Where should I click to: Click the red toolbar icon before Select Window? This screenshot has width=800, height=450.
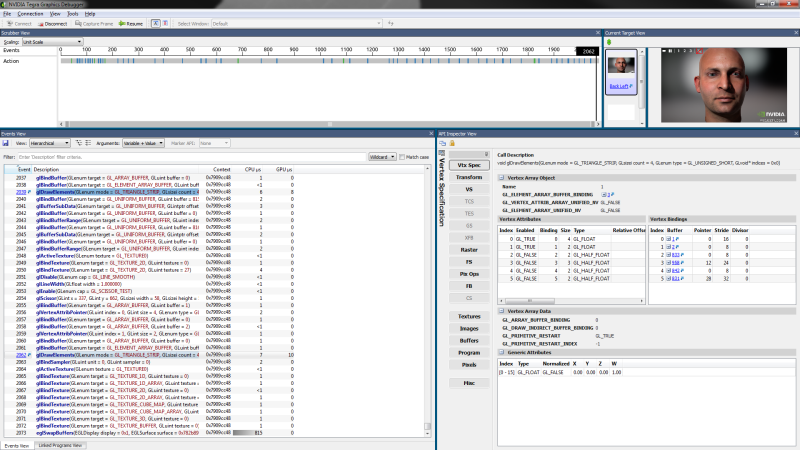pos(165,23)
